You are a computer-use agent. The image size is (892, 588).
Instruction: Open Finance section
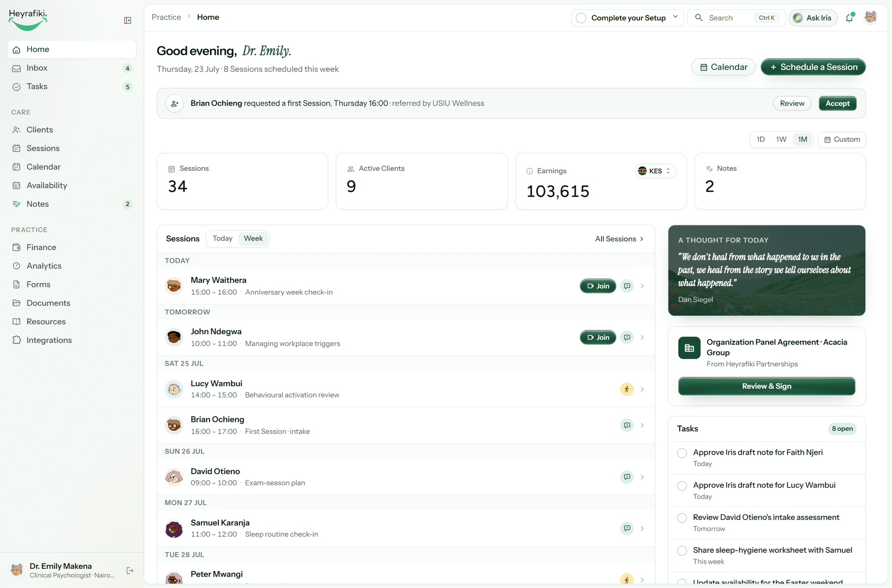coord(72,247)
